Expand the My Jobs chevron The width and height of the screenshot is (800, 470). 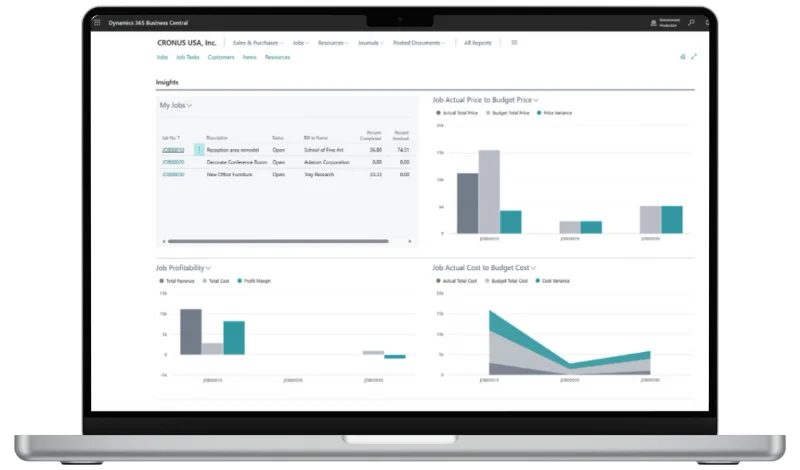tap(190, 105)
